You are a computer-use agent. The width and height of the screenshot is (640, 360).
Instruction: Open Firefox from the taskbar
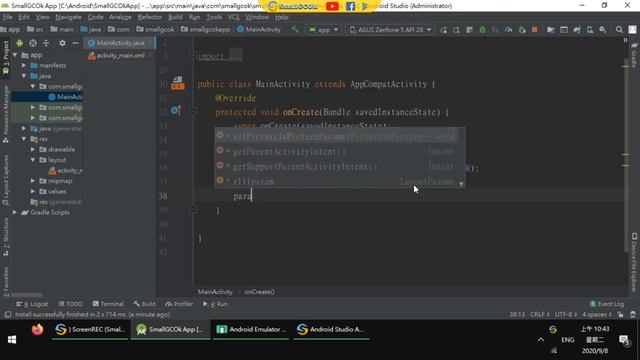pyautogui.click(x=37, y=329)
